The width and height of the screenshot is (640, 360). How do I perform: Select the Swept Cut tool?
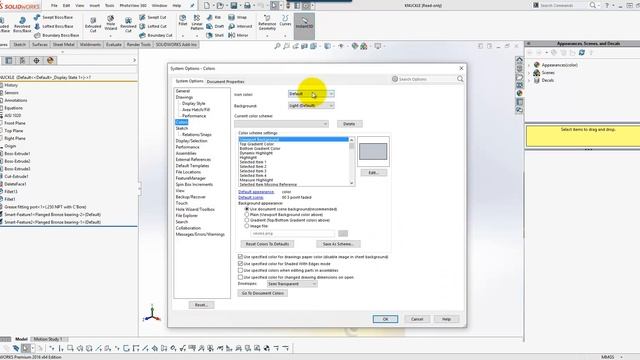[153, 17]
